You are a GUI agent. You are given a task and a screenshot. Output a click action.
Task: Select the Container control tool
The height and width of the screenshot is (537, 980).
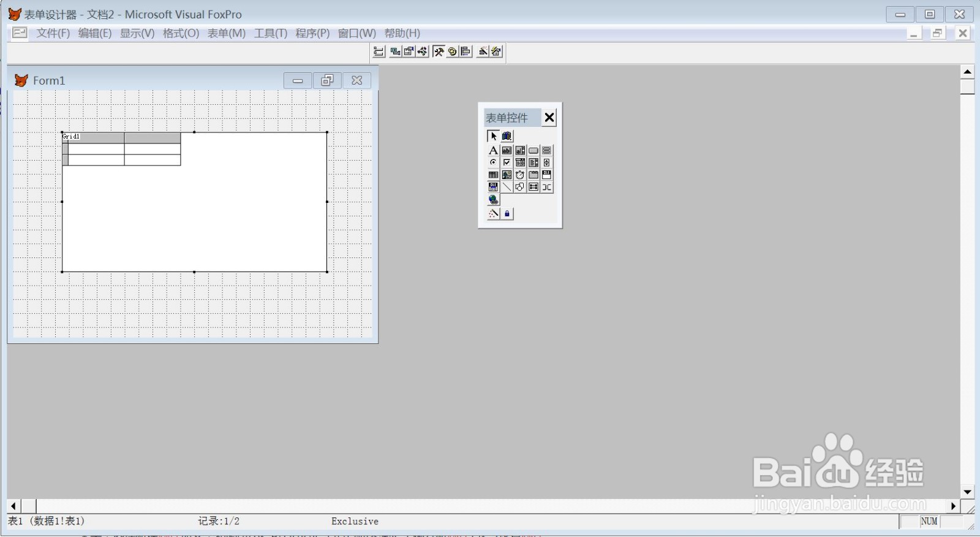[x=533, y=187]
